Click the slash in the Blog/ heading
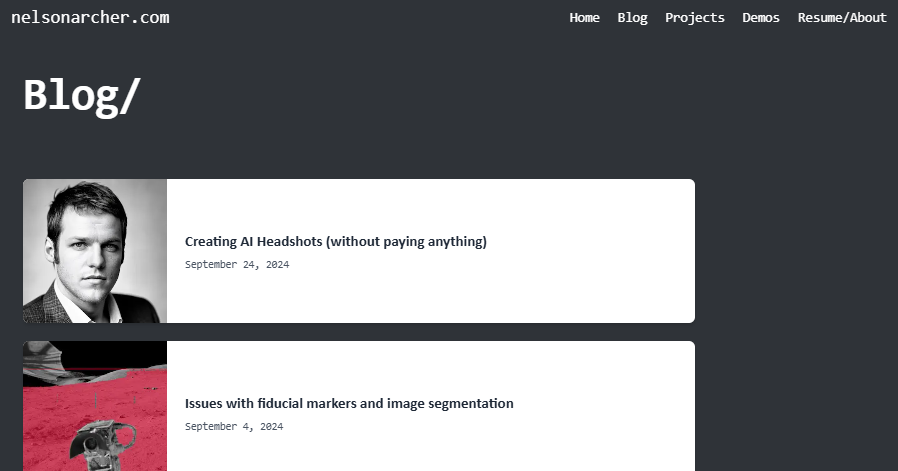Screen dimensions: 898x471 point(130,95)
